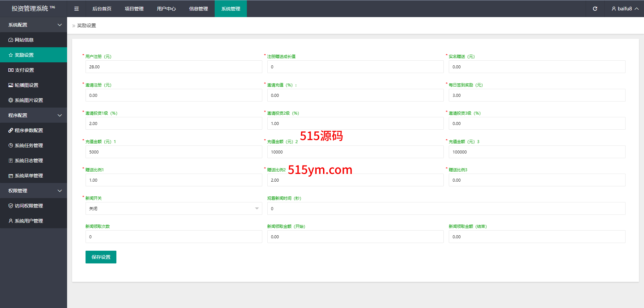The image size is (644, 308).
Task: Click the dashboard icon next to 网站信息
Action: 11,40
